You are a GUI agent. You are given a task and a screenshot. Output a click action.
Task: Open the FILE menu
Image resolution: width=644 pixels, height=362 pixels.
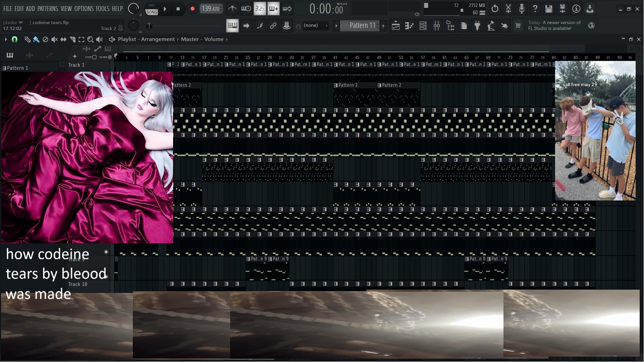[8, 9]
